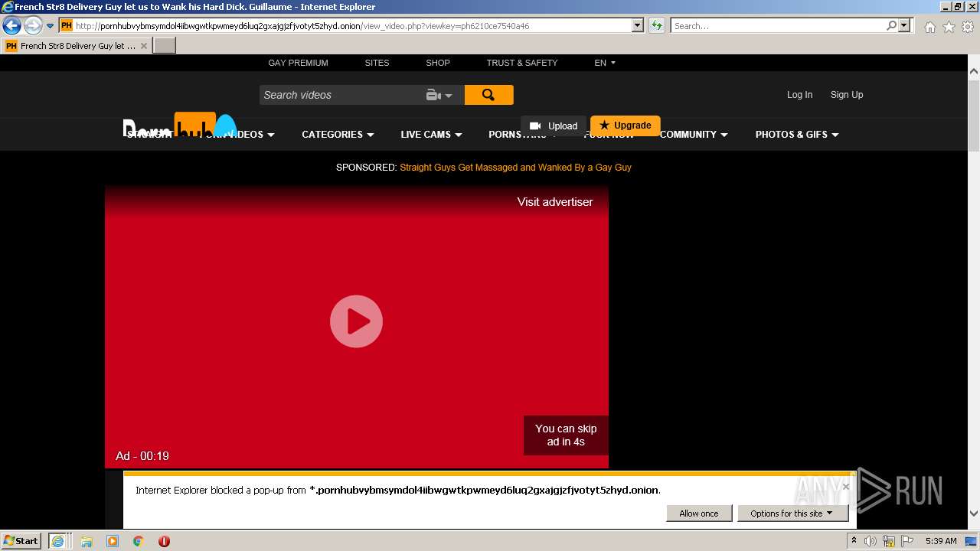980x551 pixels.
Task: Expand the PHOTOS & GIFS menu
Action: coord(797,135)
